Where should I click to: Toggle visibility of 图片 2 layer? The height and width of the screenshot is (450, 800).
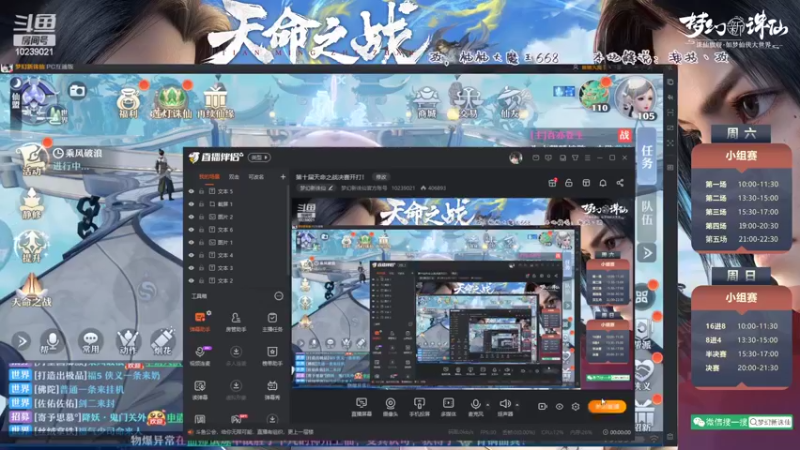pyautogui.click(x=191, y=217)
